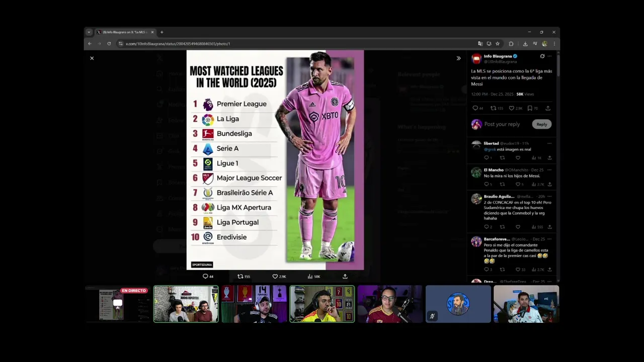Click the gray Reply button
Screen dimensions: 644x362
(x=541, y=124)
